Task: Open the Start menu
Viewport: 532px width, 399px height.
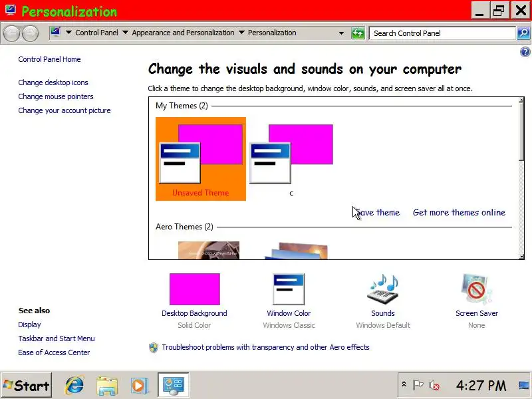Action: tap(26, 385)
